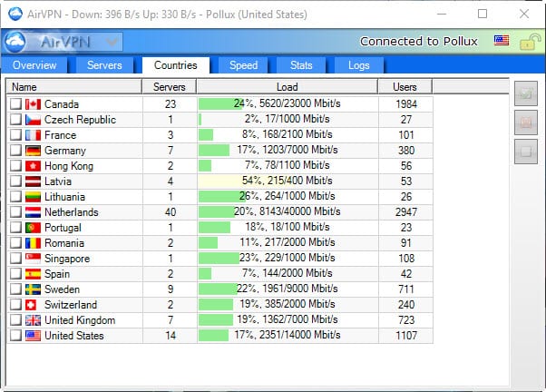Viewport: 546px width, 392px height.
Task: Click Latvia's 54% load bar
Action: (288, 181)
